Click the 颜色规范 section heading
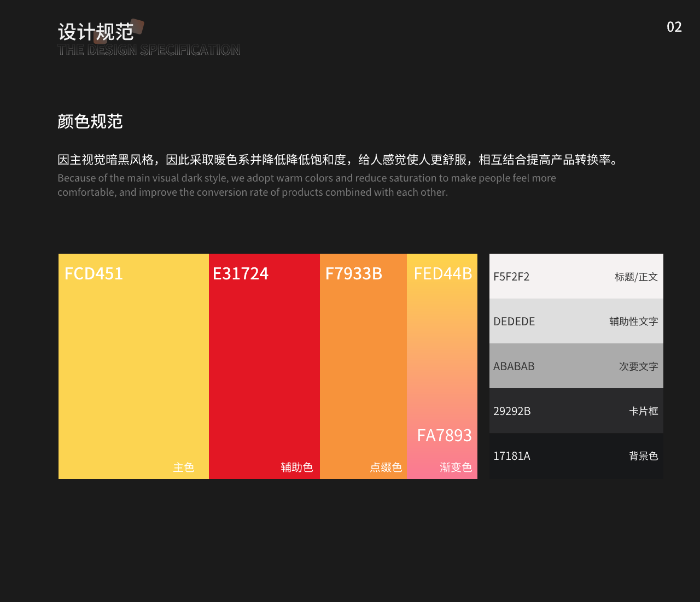Screen dimensions: 700x602 coord(90,121)
